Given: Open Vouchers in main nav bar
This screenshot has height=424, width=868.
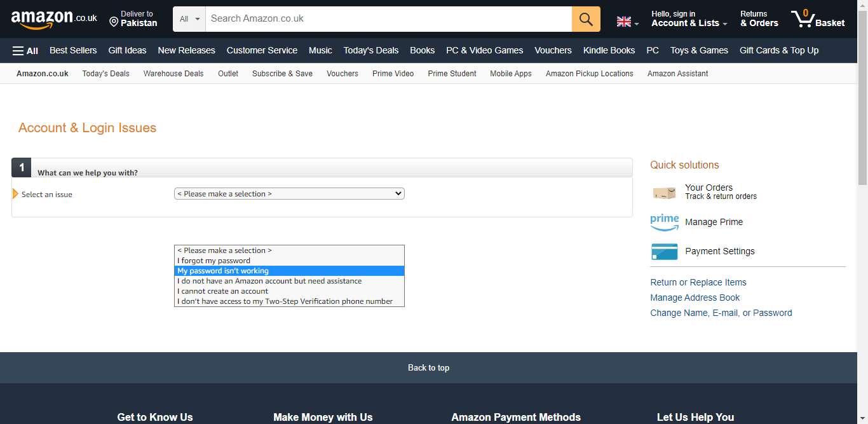Looking at the screenshot, I should click(553, 51).
